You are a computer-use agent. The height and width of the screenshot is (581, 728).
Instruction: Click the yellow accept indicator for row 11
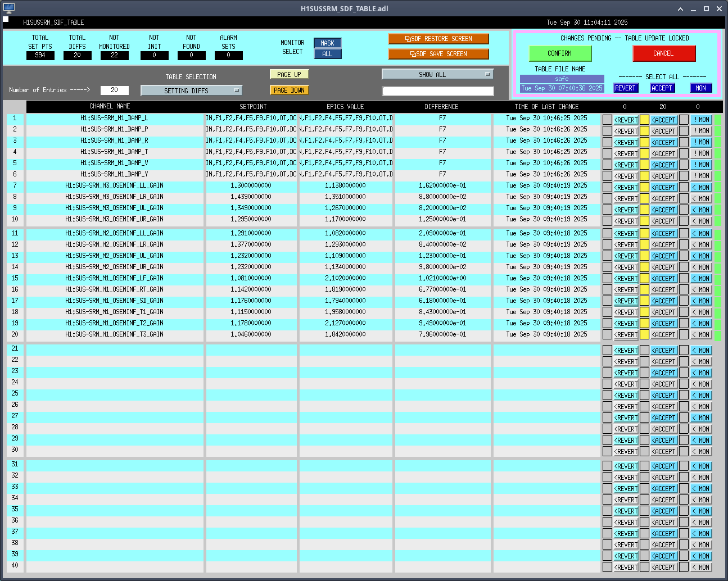(x=644, y=233)
